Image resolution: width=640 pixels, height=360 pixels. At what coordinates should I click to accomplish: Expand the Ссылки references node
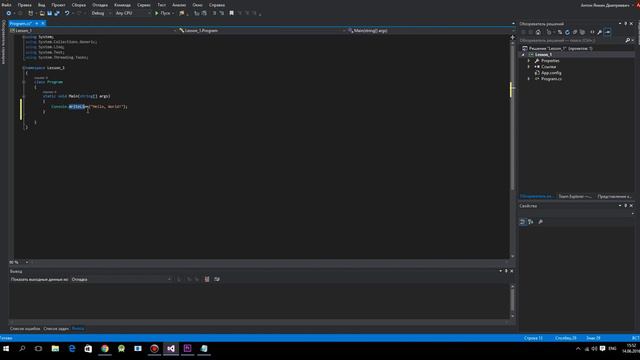(529, 67)
